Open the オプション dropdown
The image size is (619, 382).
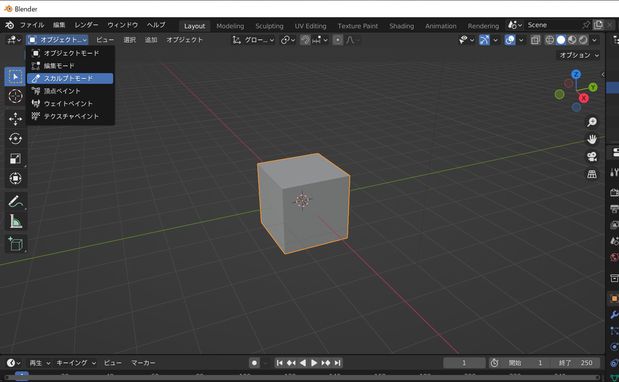[579, 55]
